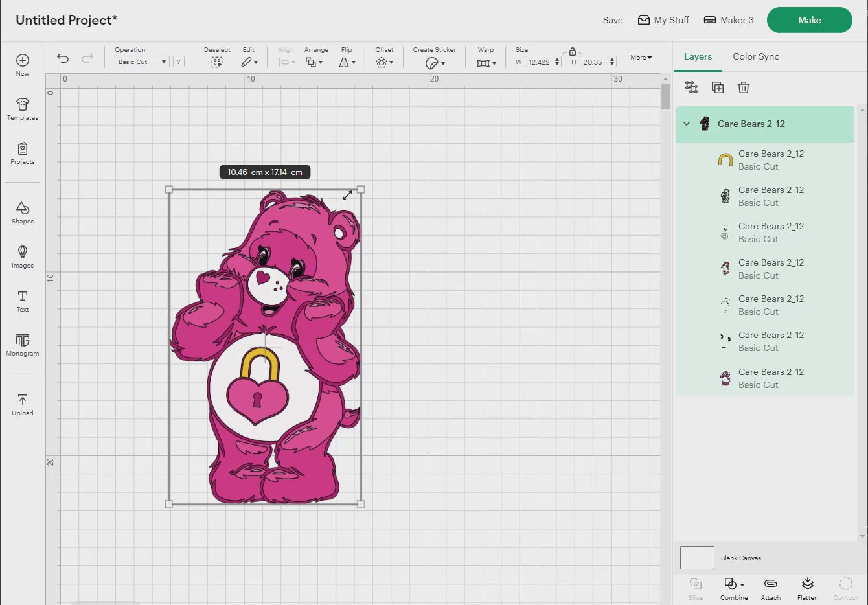Viewport: 868px width, 605px height.
Task: Open the Flip dropdown
Action: [x=347, y=62]
